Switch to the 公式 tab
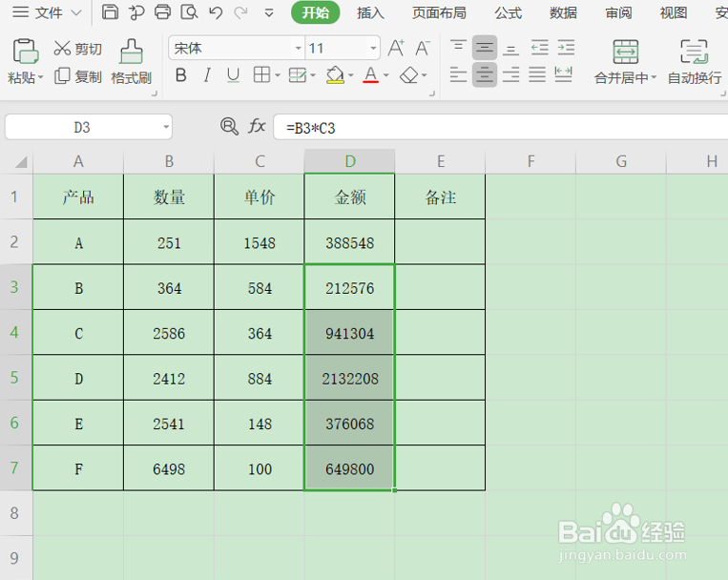This screenshot has width=728, height=580. (x=509, y=12)
